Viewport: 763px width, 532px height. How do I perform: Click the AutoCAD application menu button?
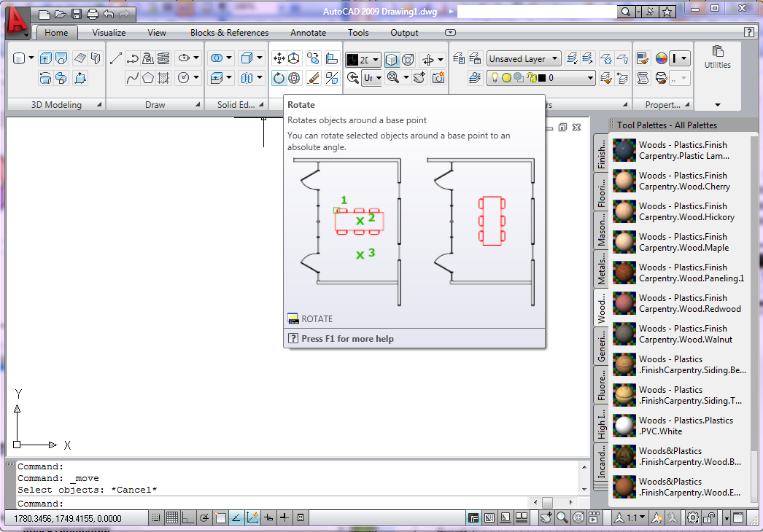pyautogui.click(x=17, y=23)
